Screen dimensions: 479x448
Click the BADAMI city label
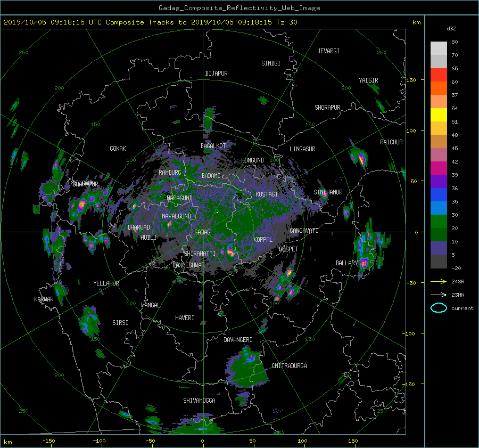(x=211, y=176)
